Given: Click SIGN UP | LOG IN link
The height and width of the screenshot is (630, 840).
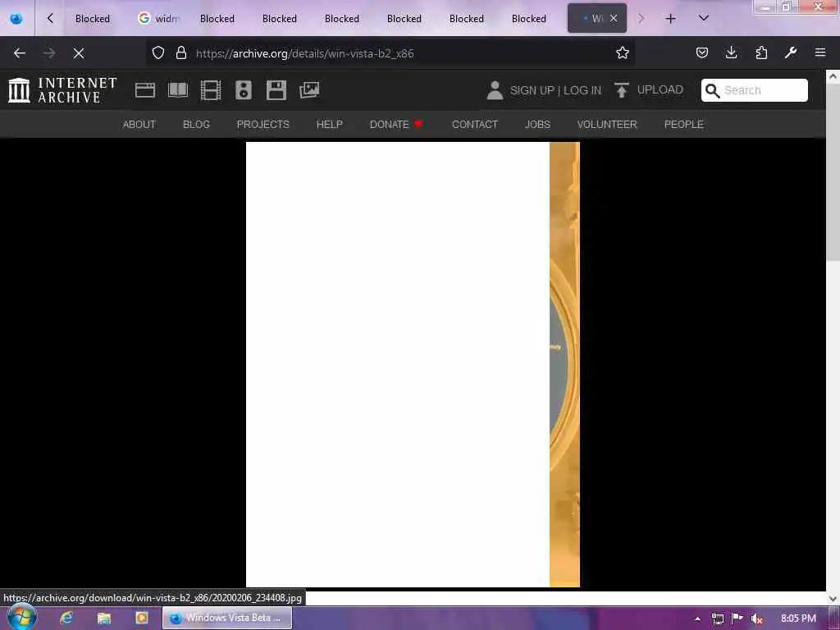Looking at the screenshot, I should (555, 90).
